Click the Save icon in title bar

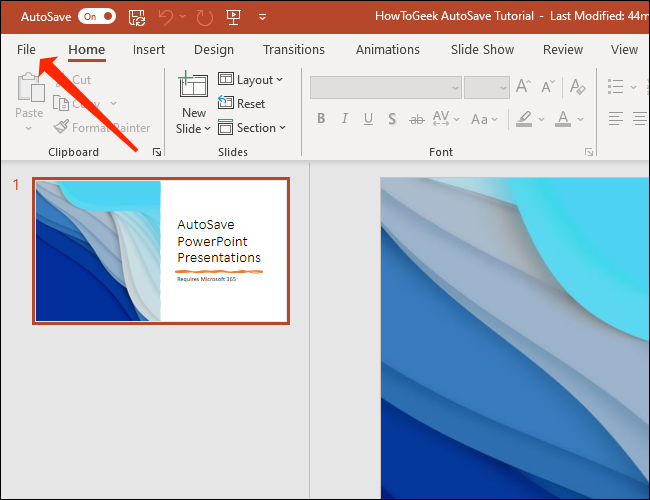point(139,17)
